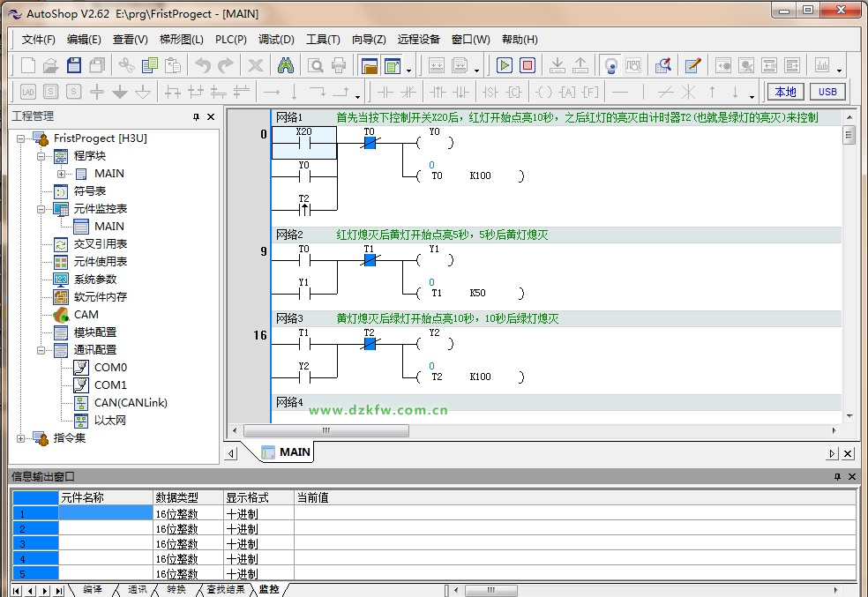Click the Cut scissors icon
Viewport: 868px width, 597px height.
[x=126, y=65]
